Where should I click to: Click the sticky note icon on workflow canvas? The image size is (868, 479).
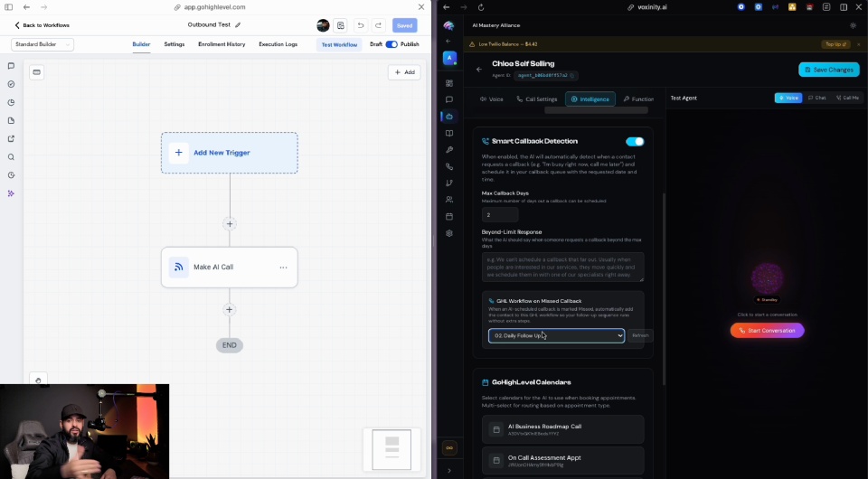[36, 72]
